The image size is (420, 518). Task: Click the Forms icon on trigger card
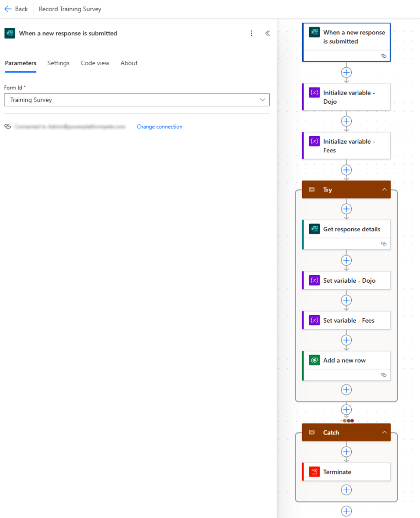pyautogui.click(x=314, y=32)
